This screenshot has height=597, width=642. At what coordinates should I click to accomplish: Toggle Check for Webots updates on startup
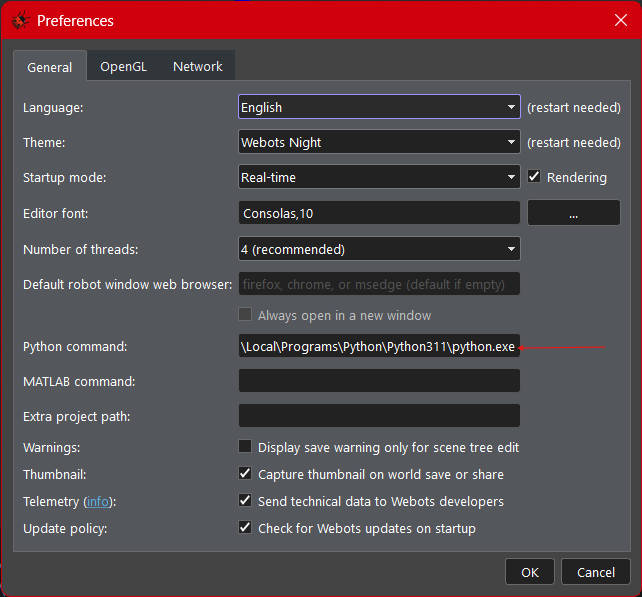(x=245, y=528)
